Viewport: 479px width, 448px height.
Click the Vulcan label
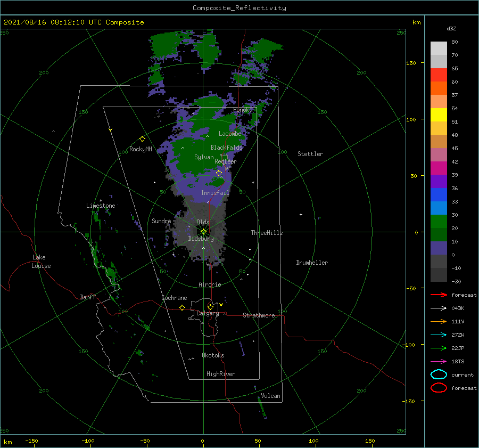pyautogui.click(x=271, y=396)
